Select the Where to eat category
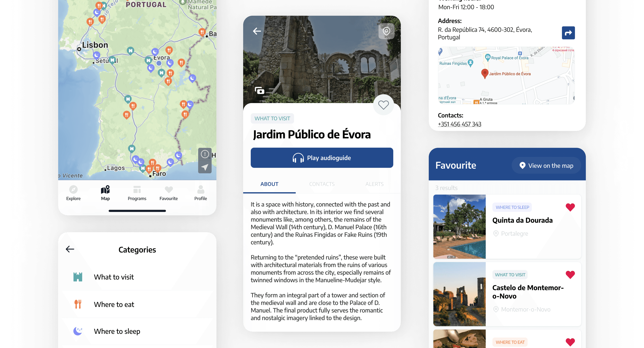 point(137,304)
